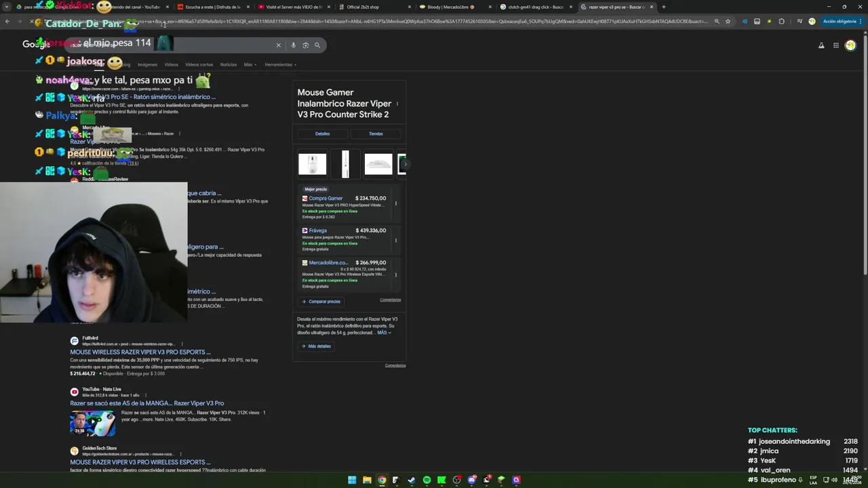Open Discord from the taskbar
868x488 pixels.
(471, 480)
